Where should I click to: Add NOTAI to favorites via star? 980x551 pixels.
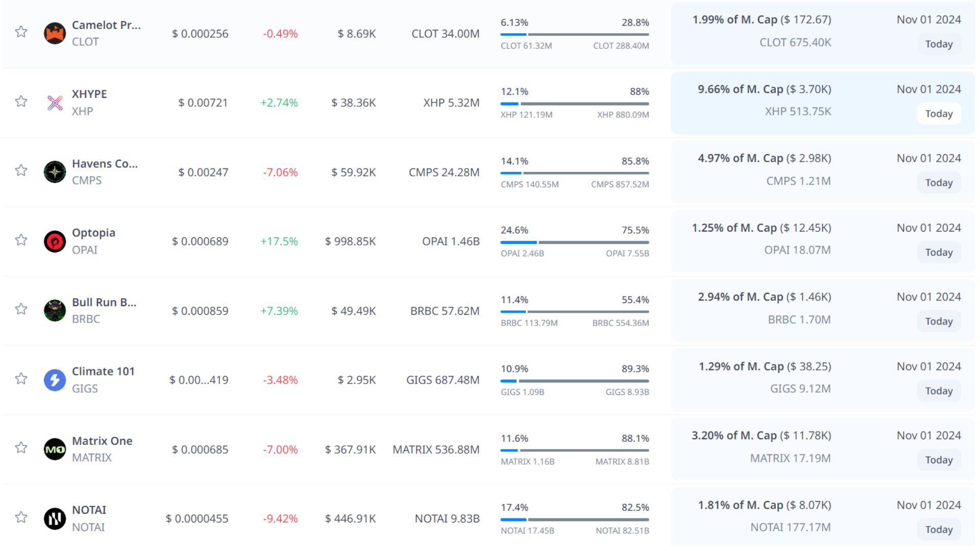tap(21, 517)
